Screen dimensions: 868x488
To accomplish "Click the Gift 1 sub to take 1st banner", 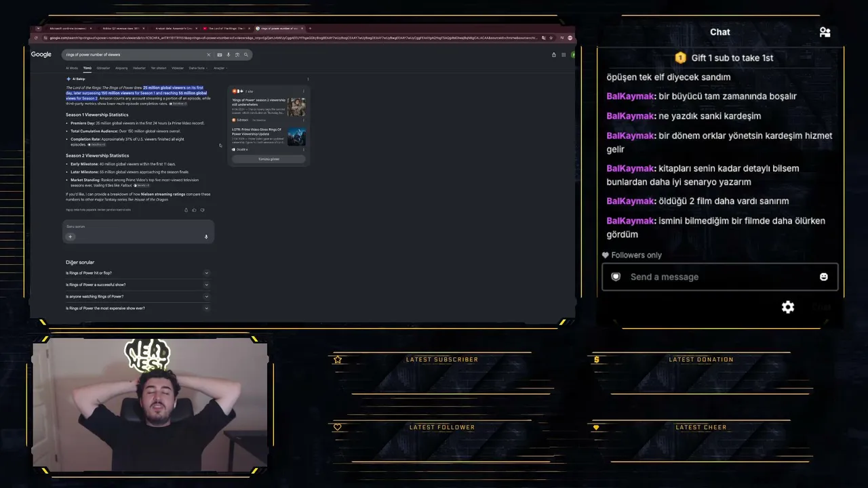I will 724,58.
